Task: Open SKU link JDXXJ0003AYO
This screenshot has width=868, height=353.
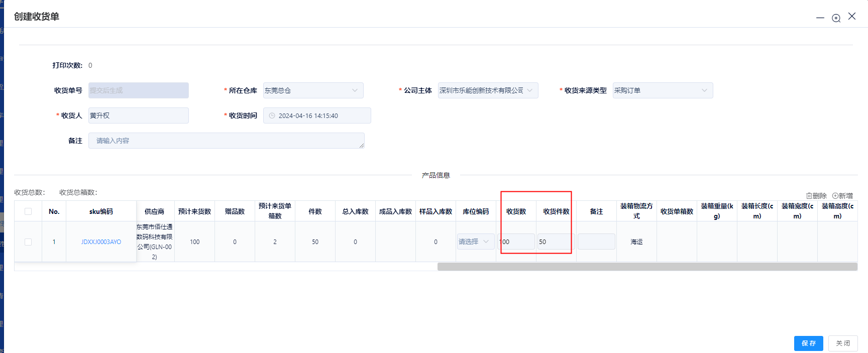Action: (x=101, y=242)
